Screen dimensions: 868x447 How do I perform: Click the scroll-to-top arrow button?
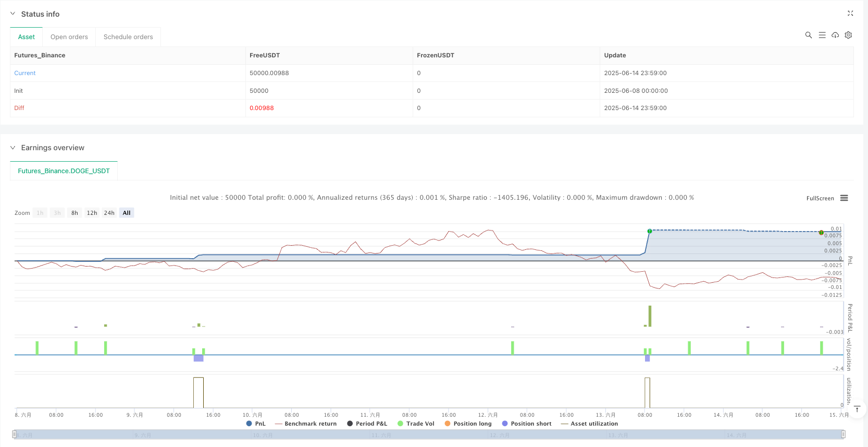pos(857,409)
